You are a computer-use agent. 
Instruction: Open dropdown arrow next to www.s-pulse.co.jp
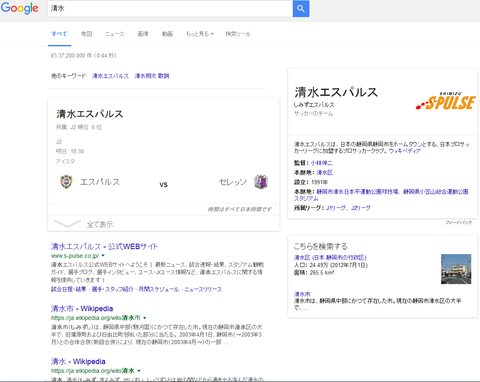103,256
